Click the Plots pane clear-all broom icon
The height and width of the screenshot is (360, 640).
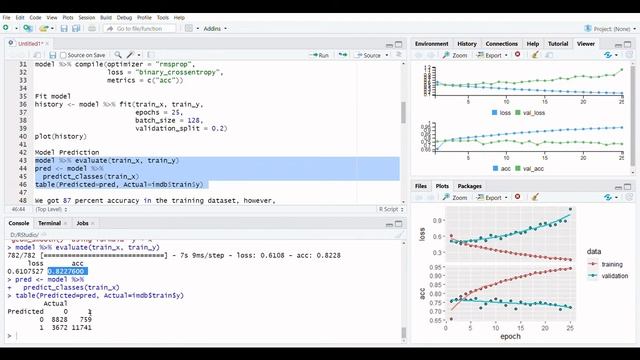point(535,197)
